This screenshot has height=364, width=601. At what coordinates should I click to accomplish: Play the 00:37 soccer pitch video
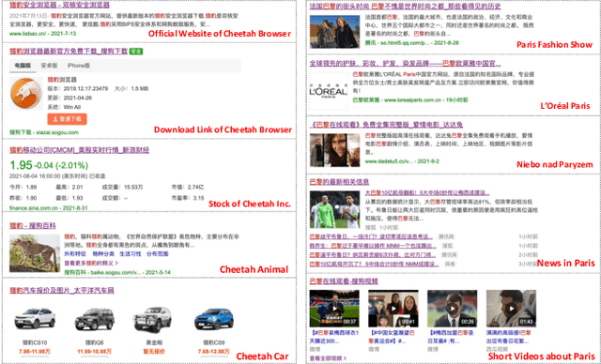point(334,308)
